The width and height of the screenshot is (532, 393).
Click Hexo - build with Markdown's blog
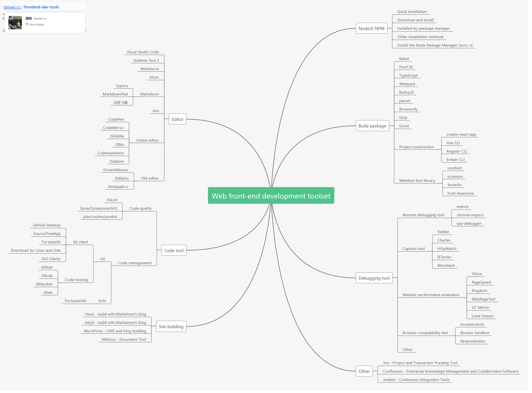tap(116, 316)
